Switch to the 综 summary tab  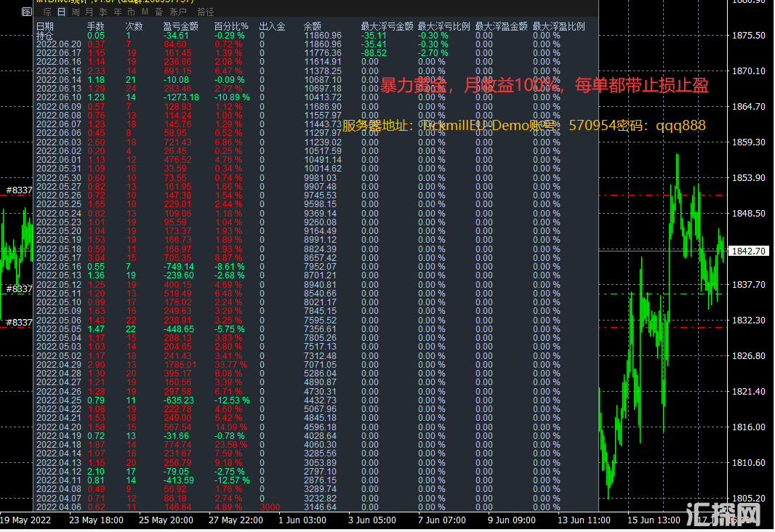(47, 12)
